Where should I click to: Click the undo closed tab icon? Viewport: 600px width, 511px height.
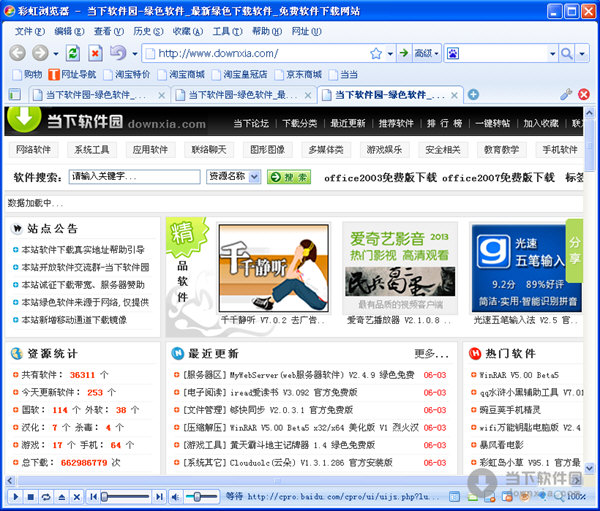(118, 53)
